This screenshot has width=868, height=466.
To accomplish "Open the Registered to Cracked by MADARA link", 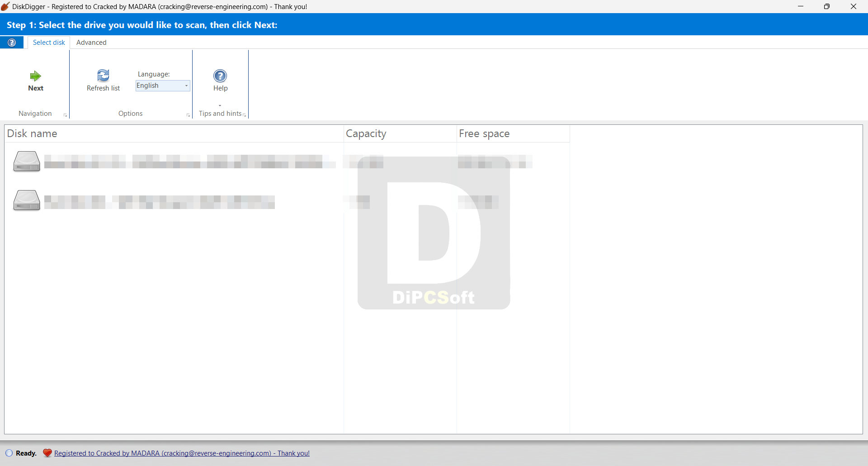I will [x=182, y=453].
